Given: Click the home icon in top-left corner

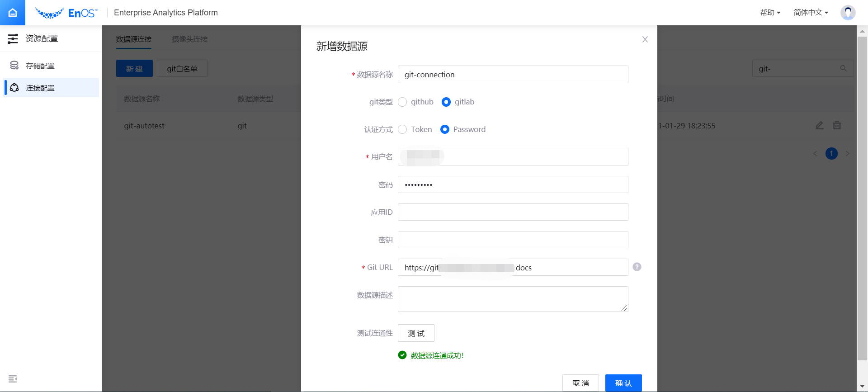Looking at the screenshot, I should pyautogui.click(x=13, y=13).
